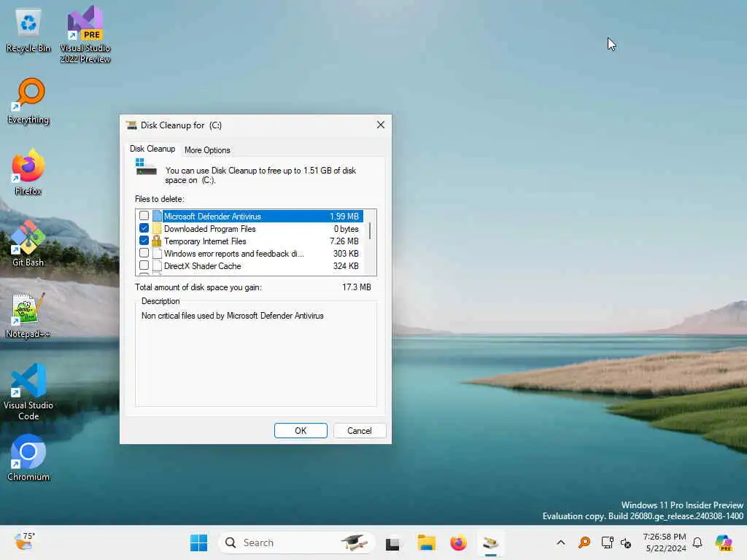Image resolution: width=747 pixels, height=560 pixels.
Task: Launch Firefox from the taskbar
Action: (458, 542)
